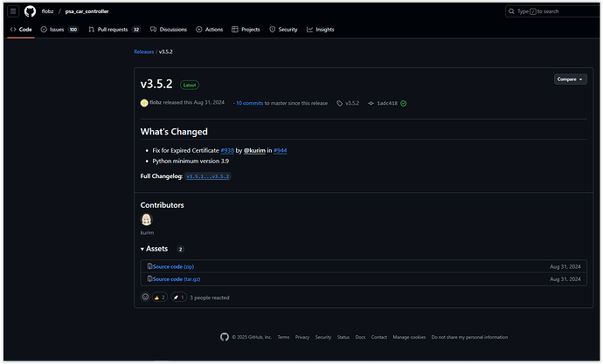
Task: Click the "What's Changed" heading
Action: 174,132
